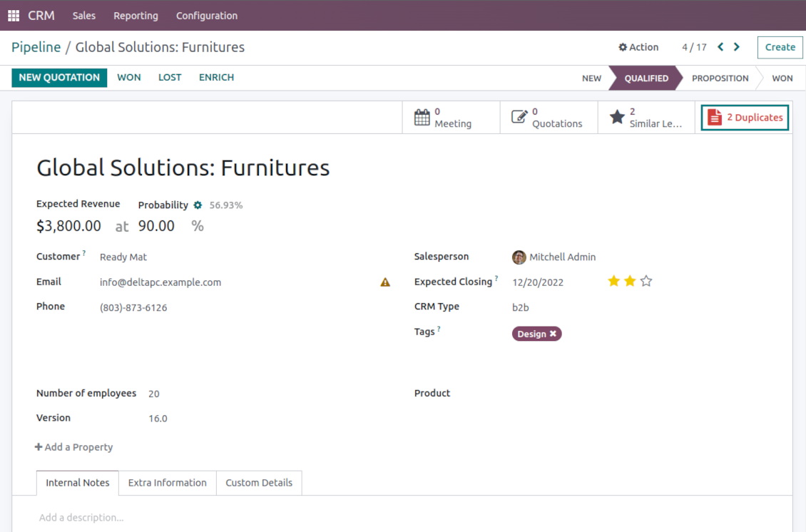The height and width of the screenshot is (532, 806).
Task: Click the Quotations pencil icon
Action: tap(519, 118)
